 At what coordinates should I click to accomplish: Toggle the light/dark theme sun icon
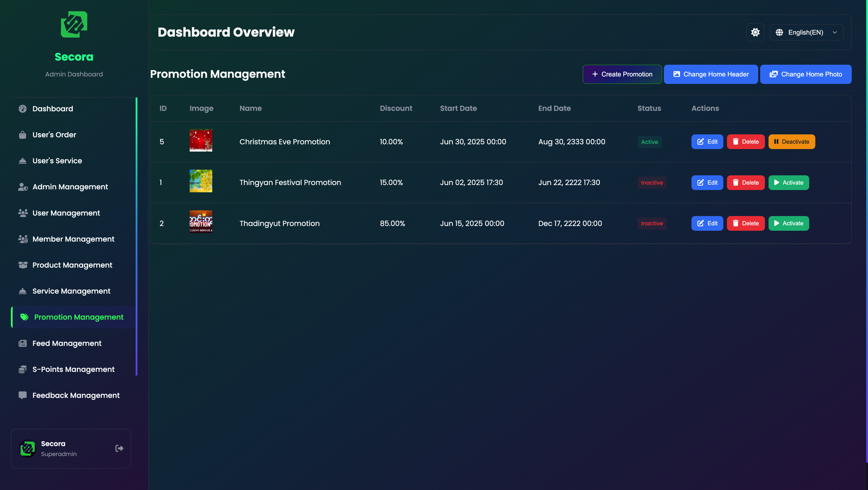coord(755,32)
